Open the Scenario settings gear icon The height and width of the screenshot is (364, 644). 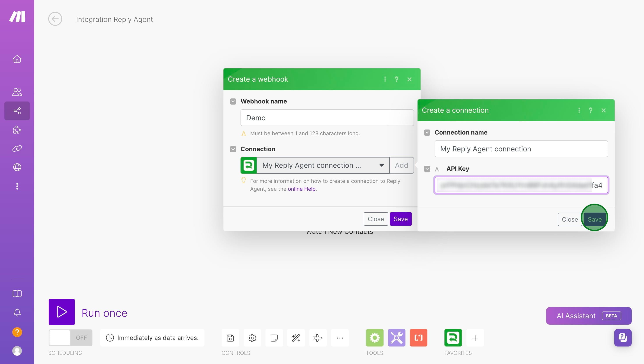pyautogui.click(x=252, y=338)
